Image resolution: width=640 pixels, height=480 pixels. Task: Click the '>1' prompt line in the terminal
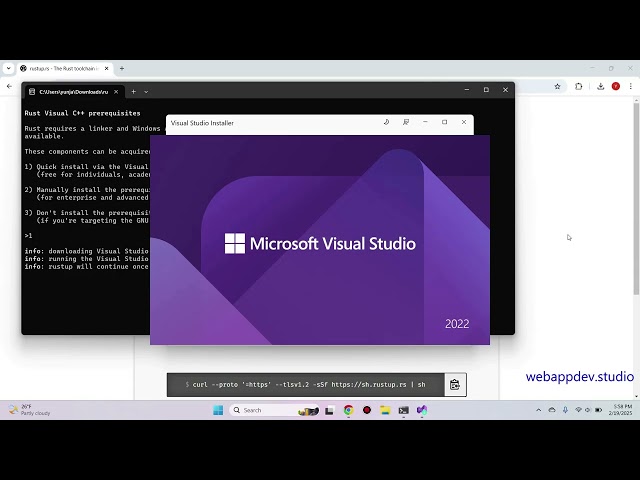click(x=28, y=236)
